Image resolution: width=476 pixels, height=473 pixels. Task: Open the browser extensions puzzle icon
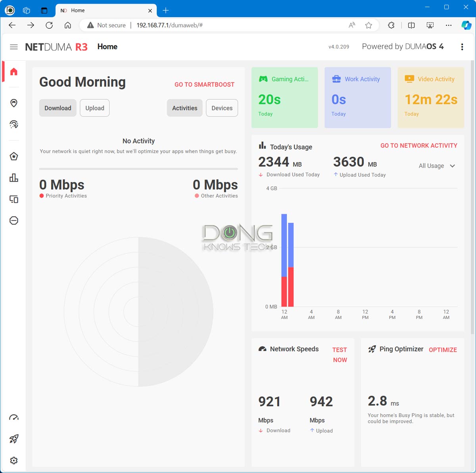tap(391, 25)
